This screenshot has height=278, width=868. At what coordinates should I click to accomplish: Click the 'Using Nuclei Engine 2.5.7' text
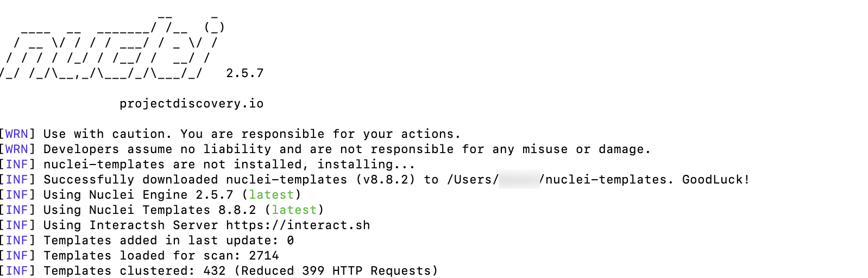coord(139,194)
